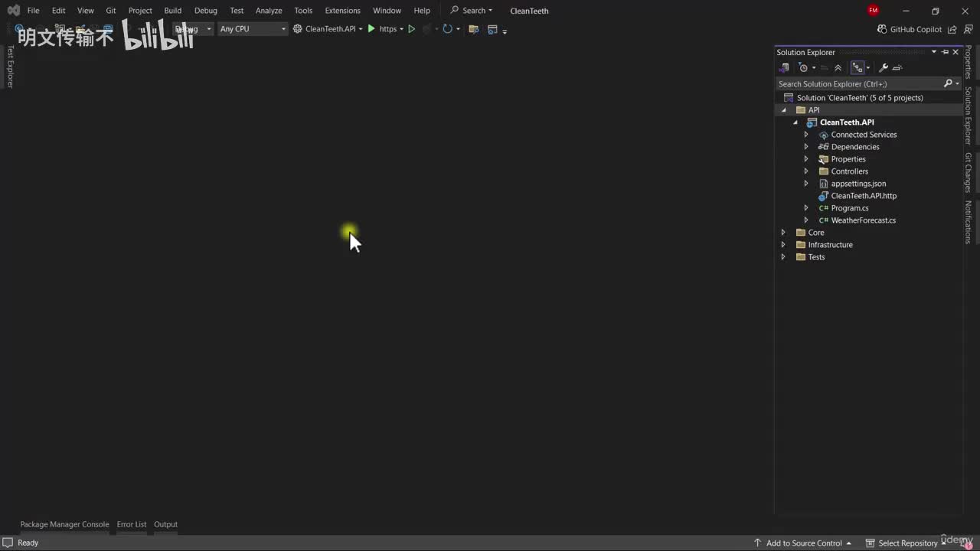The width and height of the screenshot is (980, 551).
Task: Collapse the CleanTeeth.API project node
Action: tap(795, 122)
